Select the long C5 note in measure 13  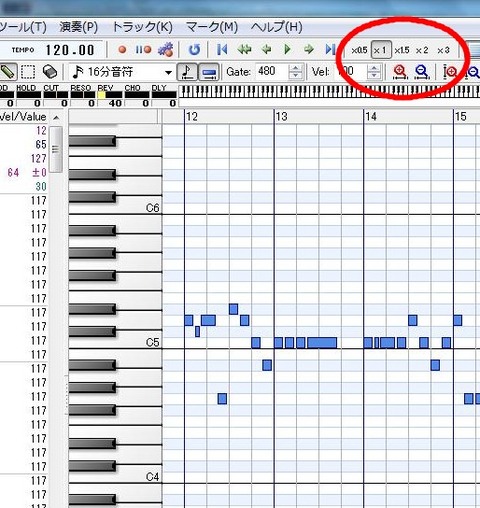[322, 343]
